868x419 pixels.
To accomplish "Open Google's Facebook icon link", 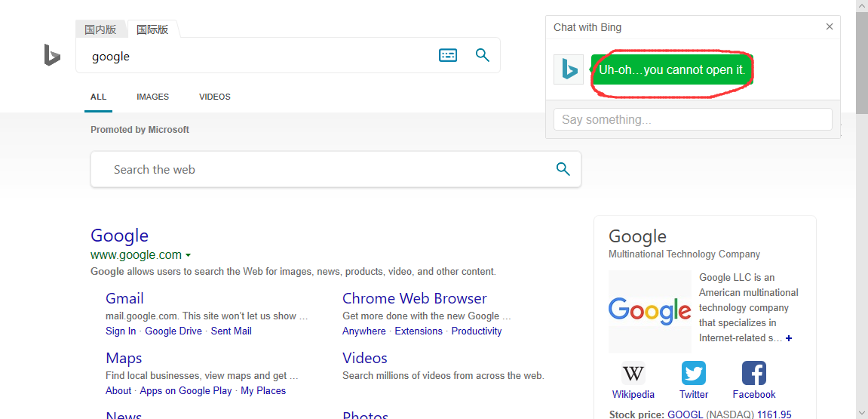I will [x=754, y=374].
